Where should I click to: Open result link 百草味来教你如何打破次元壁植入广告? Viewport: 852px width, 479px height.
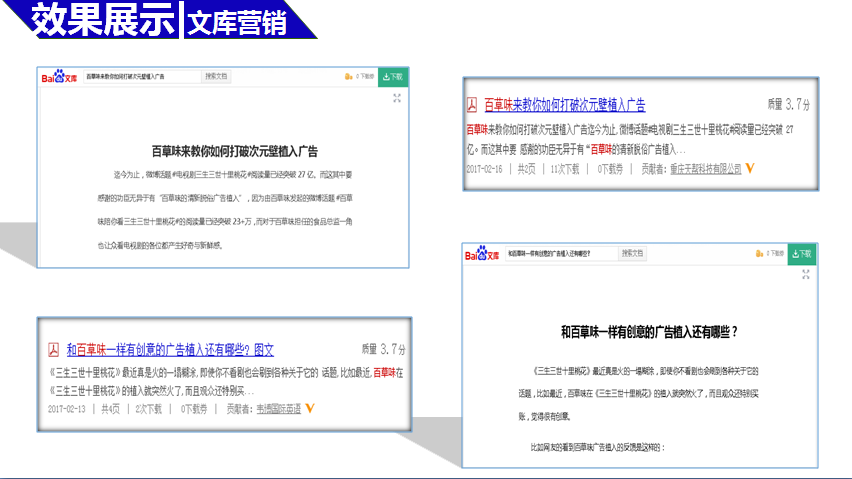(565, 105)
